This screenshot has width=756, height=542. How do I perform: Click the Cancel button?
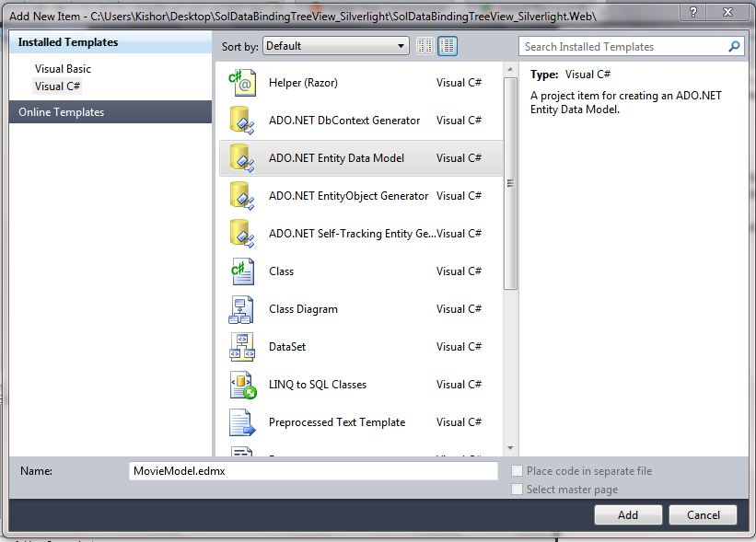click(703, 515)
